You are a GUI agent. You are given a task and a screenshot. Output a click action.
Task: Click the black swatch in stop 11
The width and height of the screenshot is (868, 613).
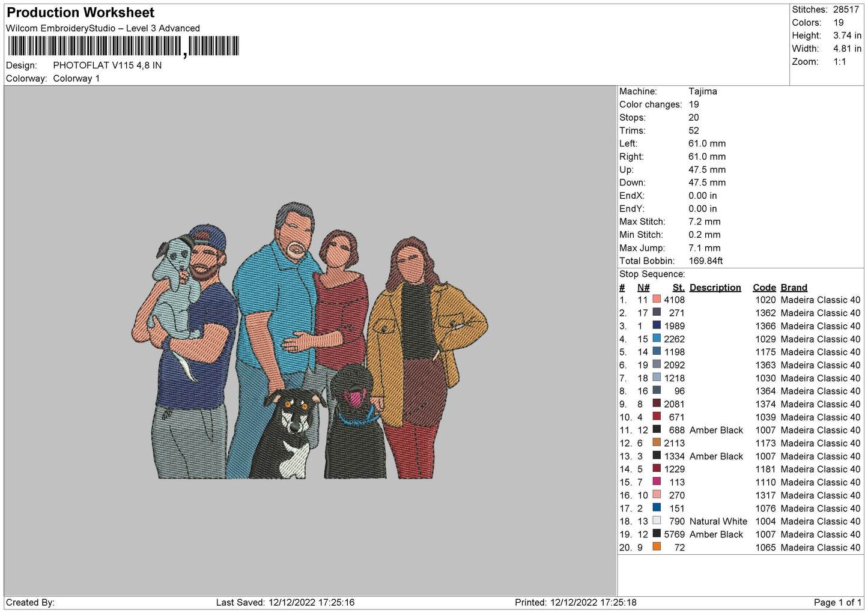coord(657,430)
